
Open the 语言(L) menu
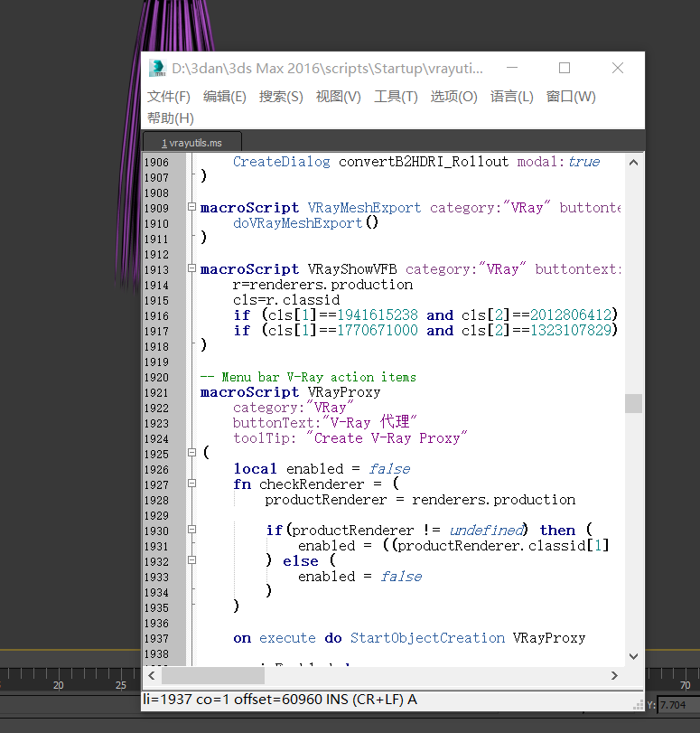click(x=512, y=97)
